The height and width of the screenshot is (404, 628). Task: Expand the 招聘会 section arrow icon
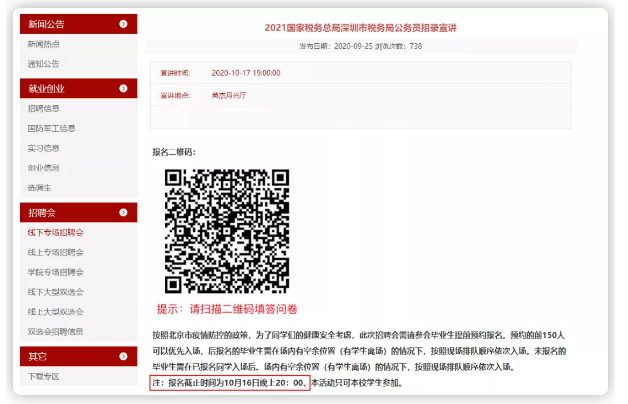click(123, 212)
